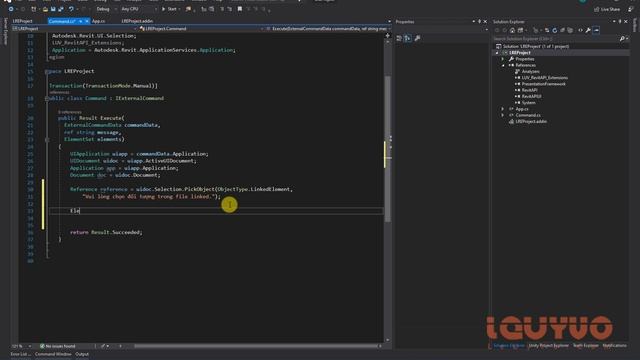The width and height of the screenshot is (640, 360).
Task: Collapse the Command class code block
Action: tap(47, 98)
